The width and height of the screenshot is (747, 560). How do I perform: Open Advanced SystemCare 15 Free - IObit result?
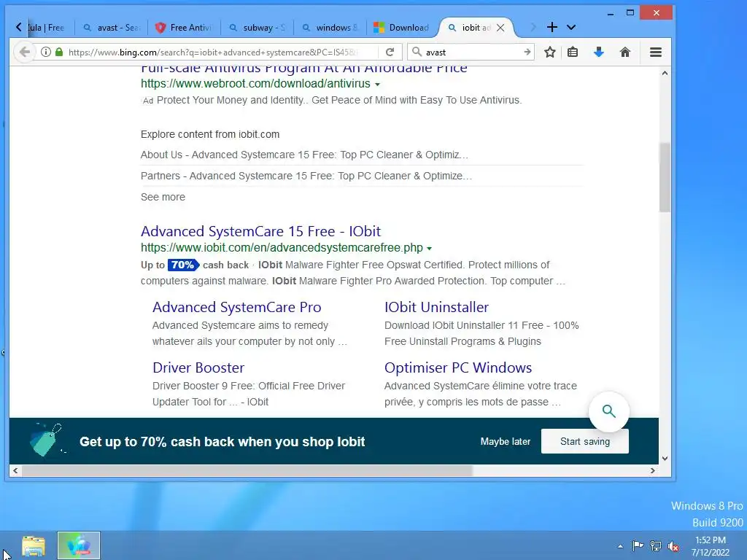(260, 231)
